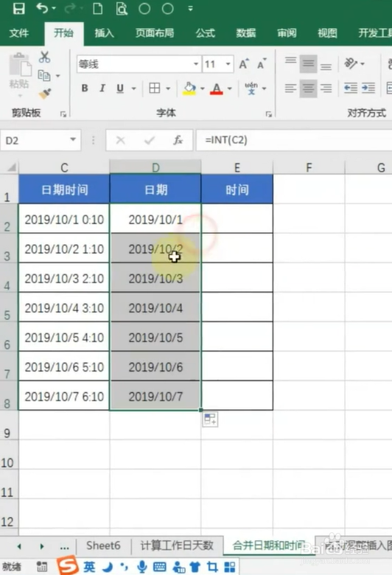Select column C header
The width and height of the screenshot is (392, 575).
click(64, 167)
